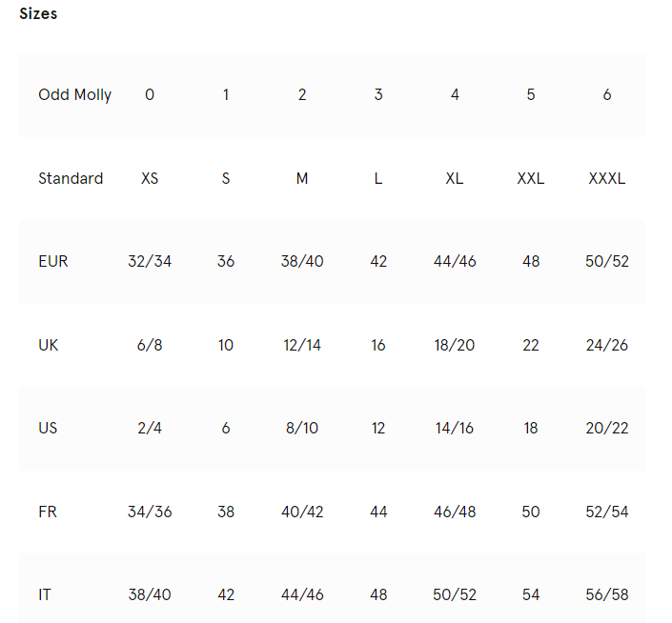The height and width of the screenshot is (623, 672).
Task: Click the XXXL standard size cell
Action: [x=607, y=178]
